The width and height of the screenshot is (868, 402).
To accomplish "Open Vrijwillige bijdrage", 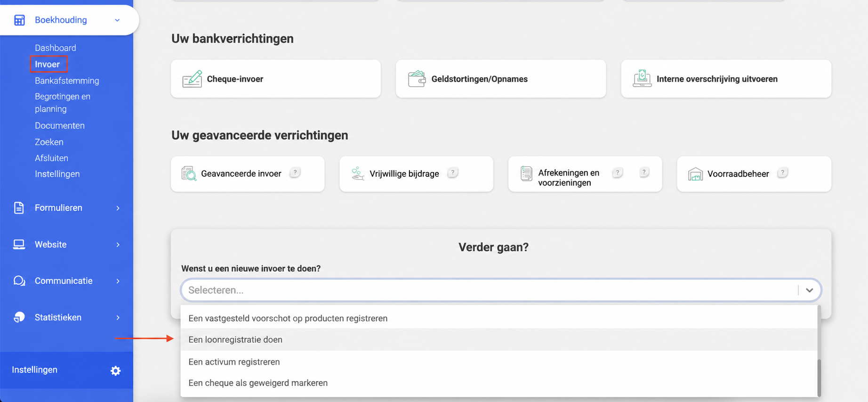I will point(416,174).
